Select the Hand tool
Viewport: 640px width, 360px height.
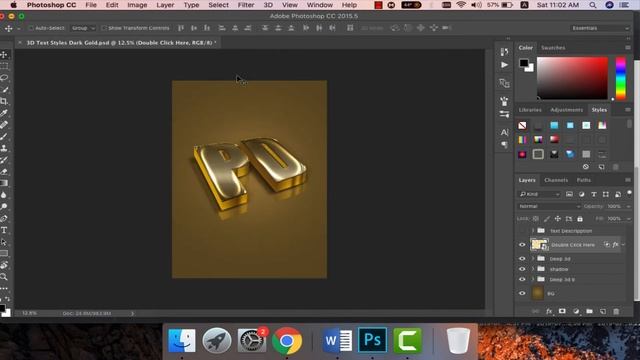4,265
